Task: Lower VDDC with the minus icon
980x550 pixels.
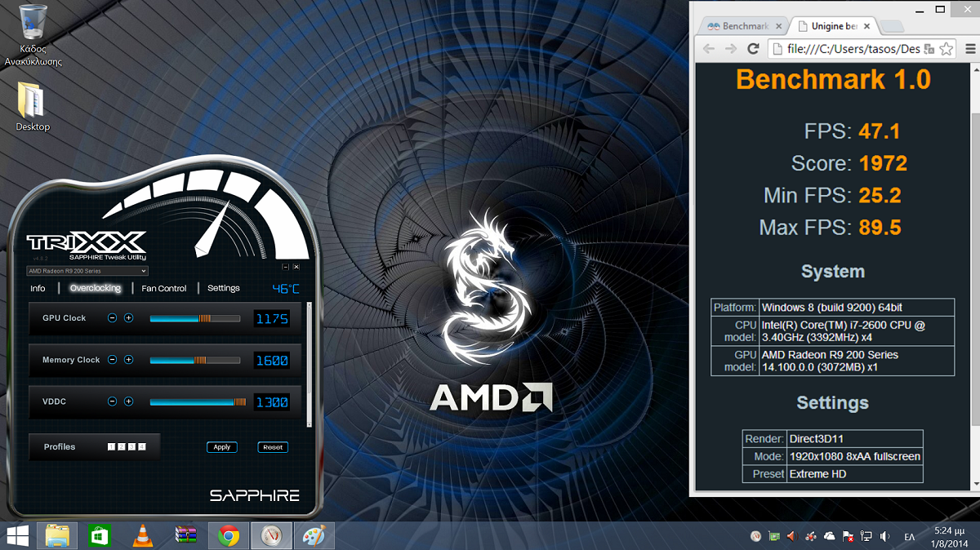Action: tap(113, 401)
